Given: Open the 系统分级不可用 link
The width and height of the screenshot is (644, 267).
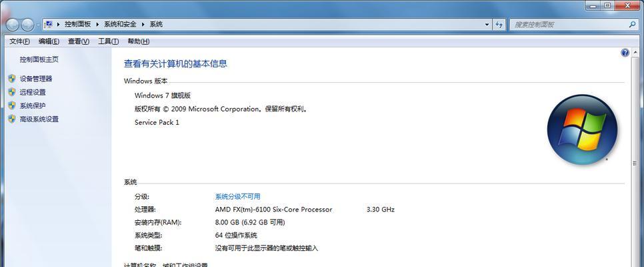Looking at the screenshot, I should [x=237, y=196].
